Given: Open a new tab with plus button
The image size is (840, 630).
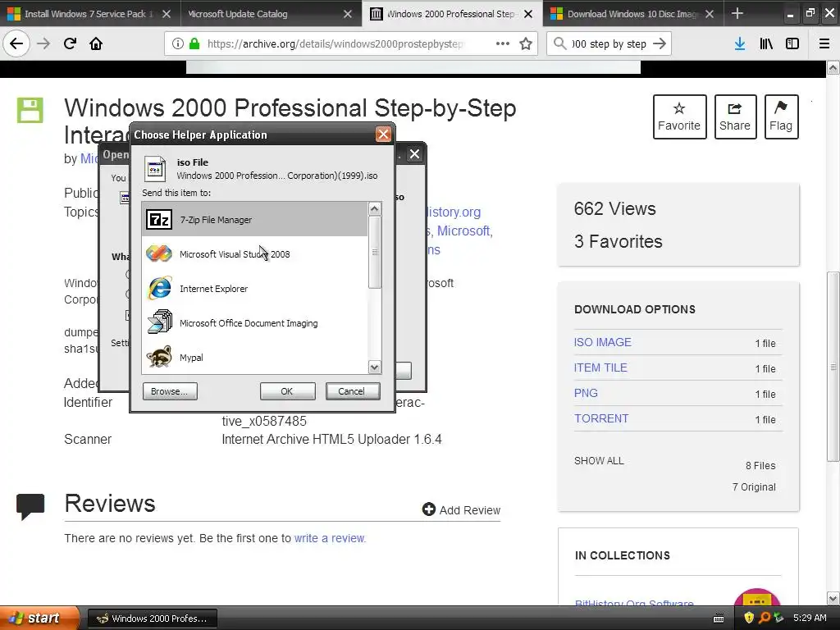Looking at the screenshot, I should (x=737, y=13).
